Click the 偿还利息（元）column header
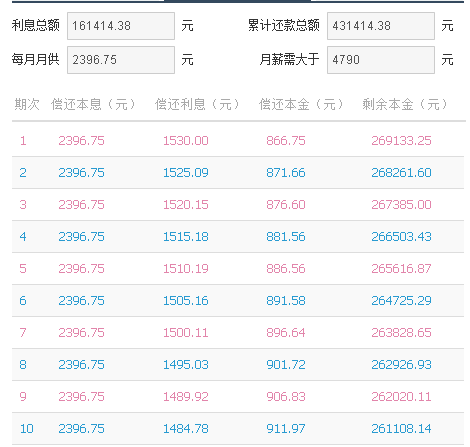The height and width of the screenshot is (447, 470). click(x=198, y=104)
